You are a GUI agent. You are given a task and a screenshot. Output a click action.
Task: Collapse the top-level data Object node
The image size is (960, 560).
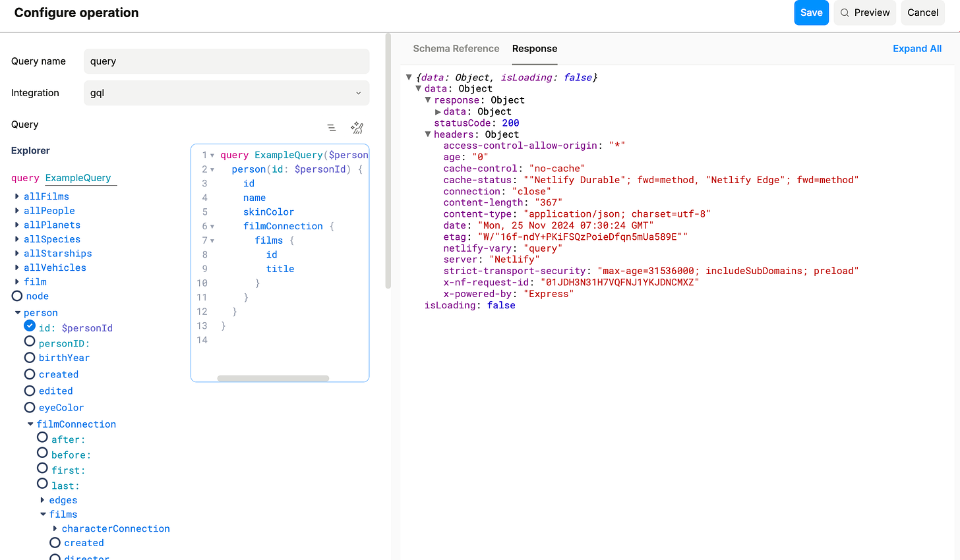click(418, 88)
